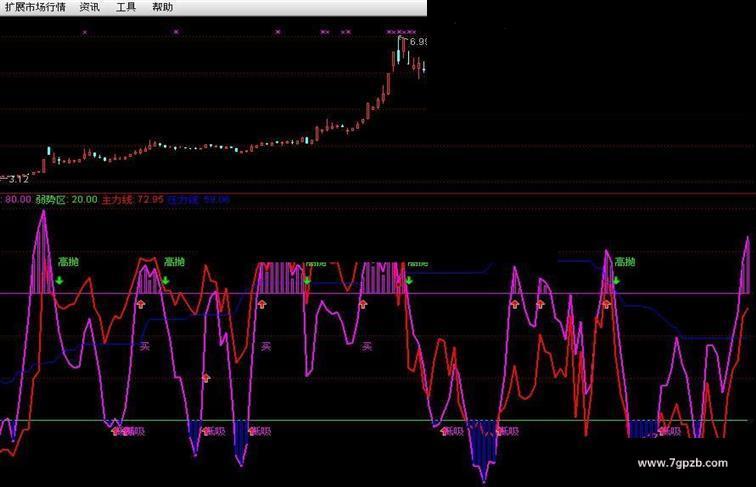Click the orange up arrow above first 买

[140, 304]
